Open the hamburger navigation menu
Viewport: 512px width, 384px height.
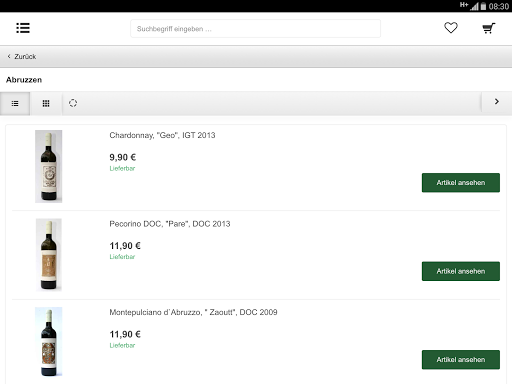tap(23, 28)
